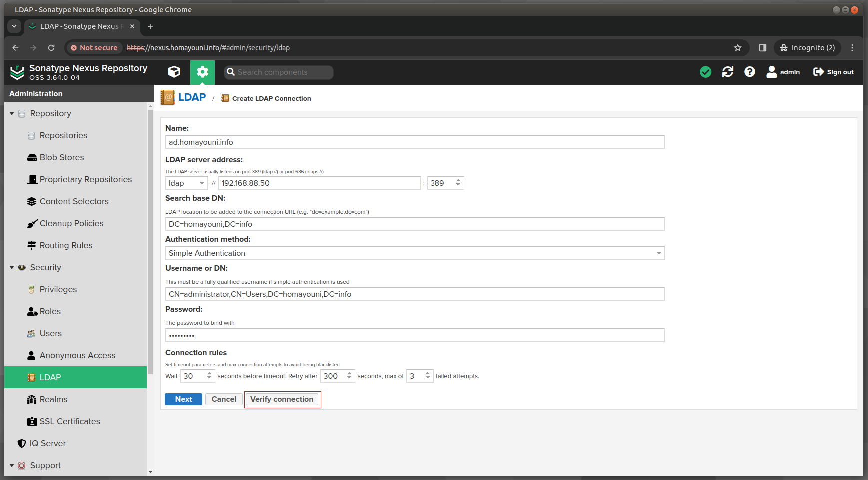The width and height of the screenshot is (868, 480).
Task: Open Anonymous Access in sidebar
Action: pyautogui.click(x=77, y=355)
